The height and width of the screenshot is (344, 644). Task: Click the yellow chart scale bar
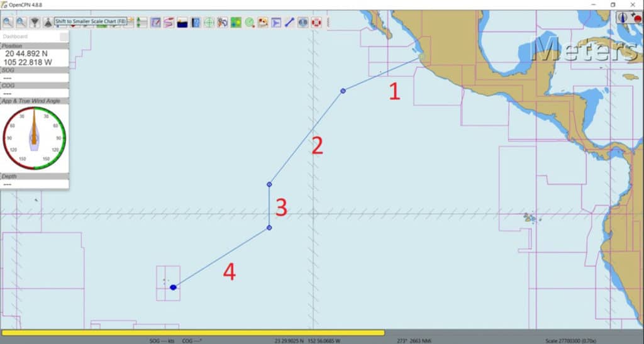pyautogui.click(x=193, y=333)
